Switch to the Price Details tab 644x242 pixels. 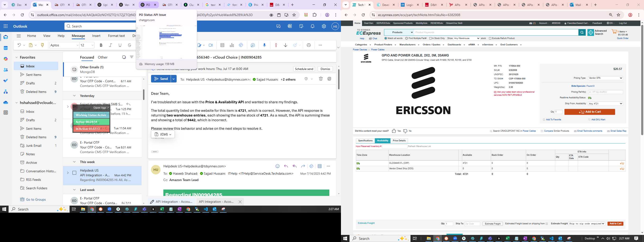tap(399, 141)
